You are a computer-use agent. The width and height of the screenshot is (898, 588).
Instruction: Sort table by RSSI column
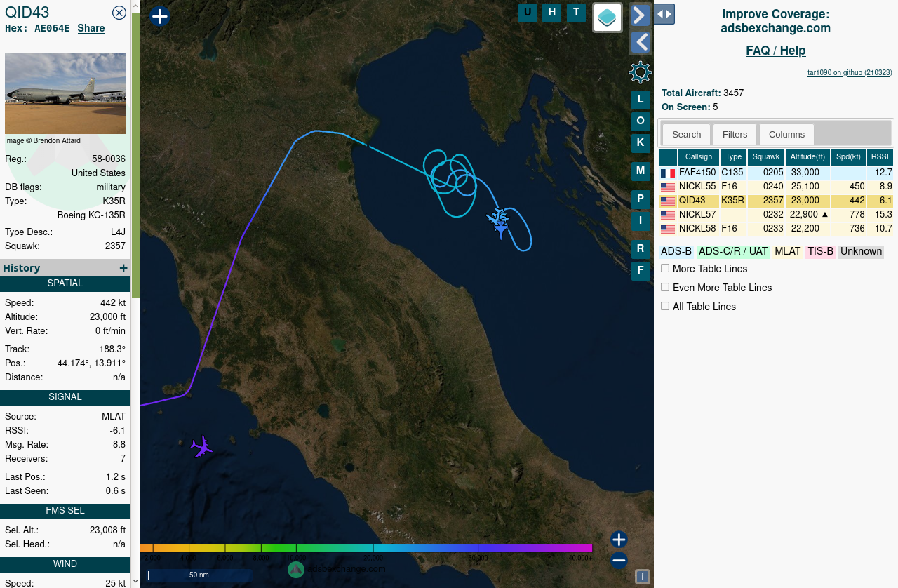pos(880,157)
